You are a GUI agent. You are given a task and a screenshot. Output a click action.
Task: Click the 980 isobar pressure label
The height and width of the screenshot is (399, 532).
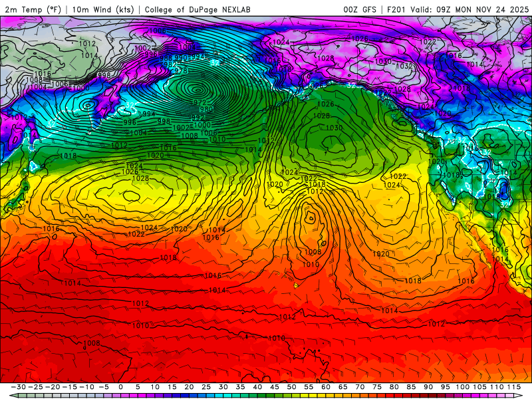(206, 109)
